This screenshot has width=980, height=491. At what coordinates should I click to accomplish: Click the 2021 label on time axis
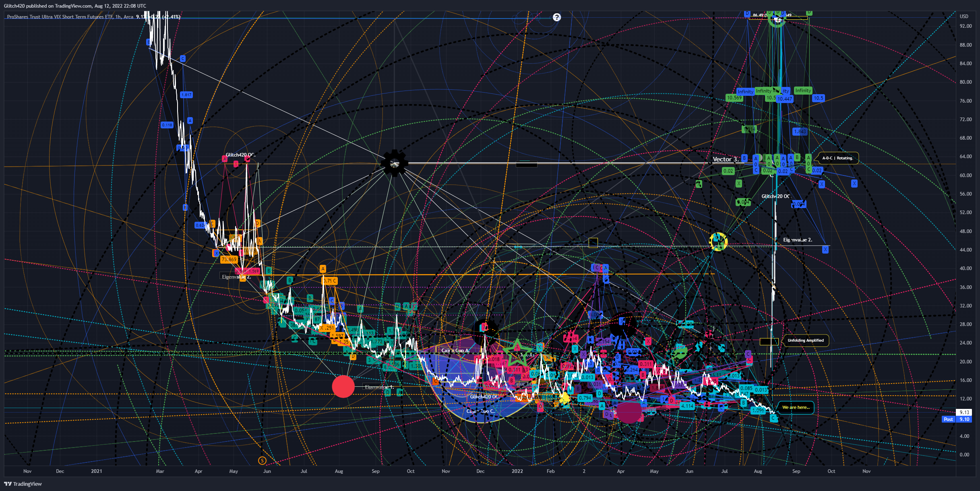tap(96, 471)
